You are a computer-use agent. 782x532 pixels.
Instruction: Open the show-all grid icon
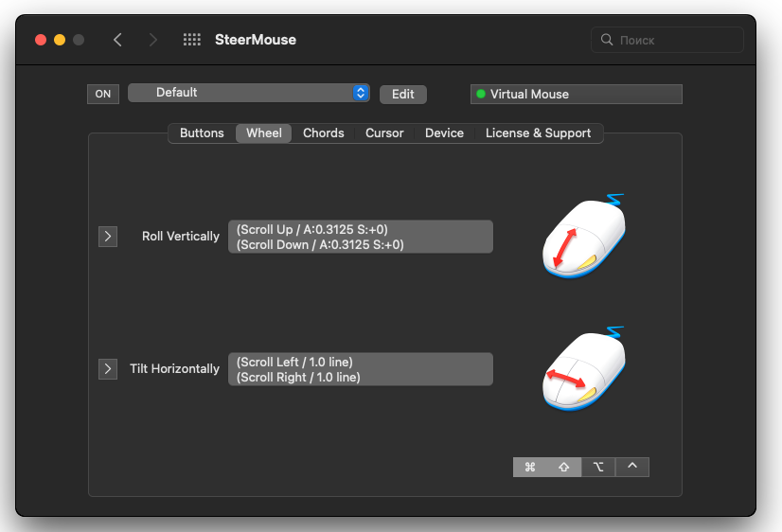coord(192,40)
